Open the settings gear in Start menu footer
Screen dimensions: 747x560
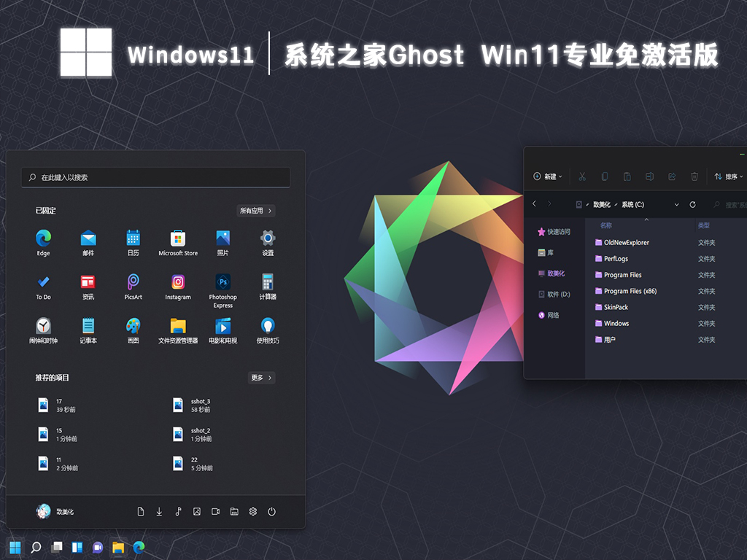[253, 511]
